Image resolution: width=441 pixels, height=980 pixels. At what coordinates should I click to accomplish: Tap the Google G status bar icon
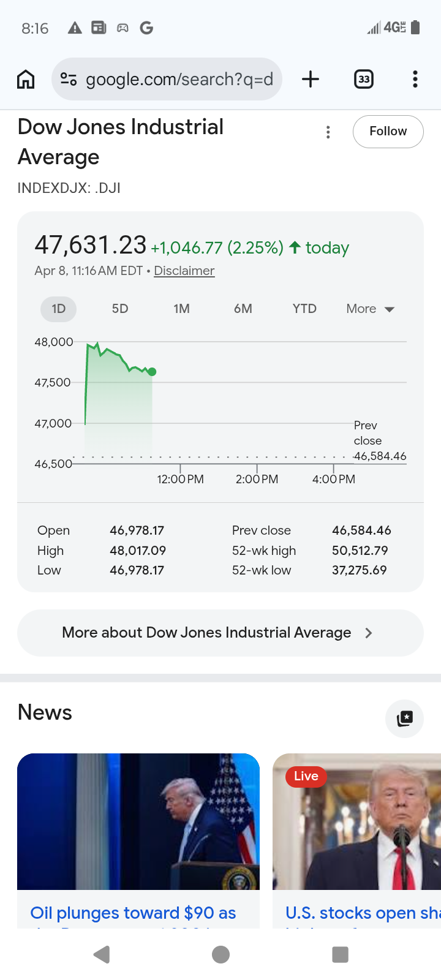pos(146,28)
